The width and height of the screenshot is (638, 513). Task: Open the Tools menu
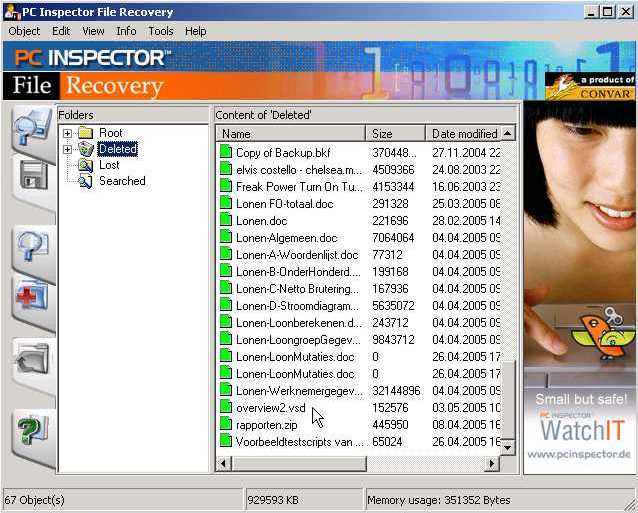(161, 31)
